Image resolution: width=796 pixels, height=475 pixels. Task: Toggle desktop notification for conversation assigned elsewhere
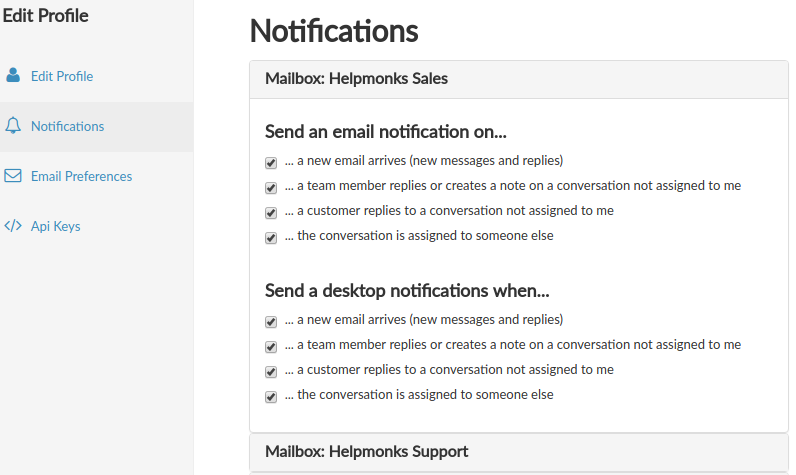[271, 397]
